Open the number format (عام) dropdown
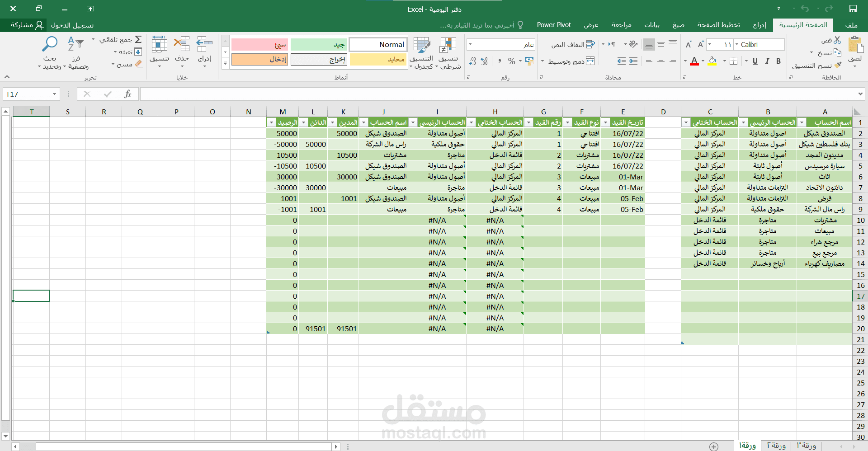The height and width of the screenshot is (451, 868). click(470, 44)
